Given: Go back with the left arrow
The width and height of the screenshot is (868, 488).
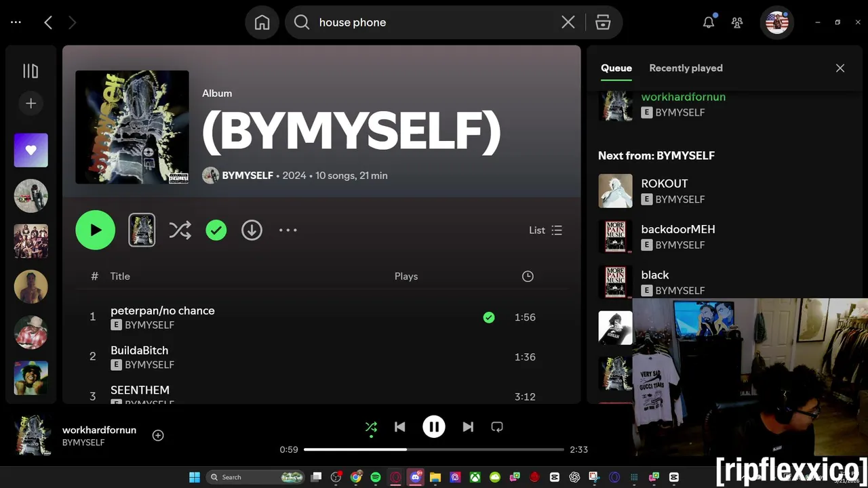Looking at the screenshot, I should pos(48,22).
